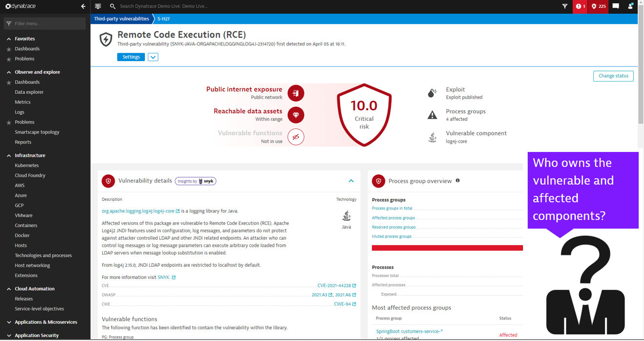Click the Insights by snyk badge
This screenshot has height=341, width=644.
click(196, 181)
